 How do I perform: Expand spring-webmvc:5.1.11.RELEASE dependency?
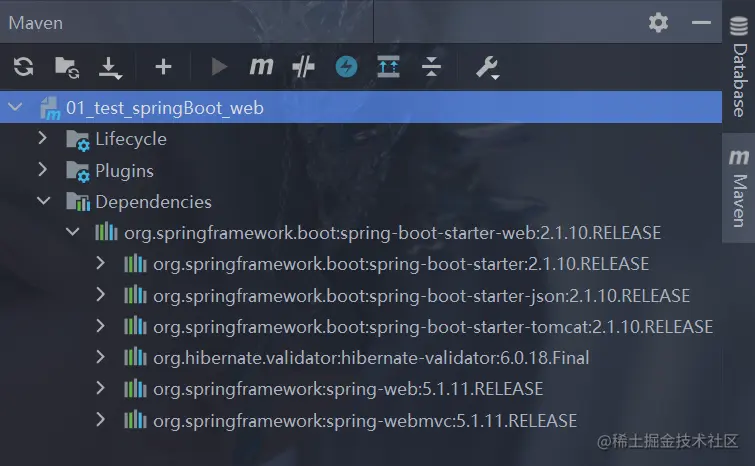pyautogui.click(x=100, y=419)
